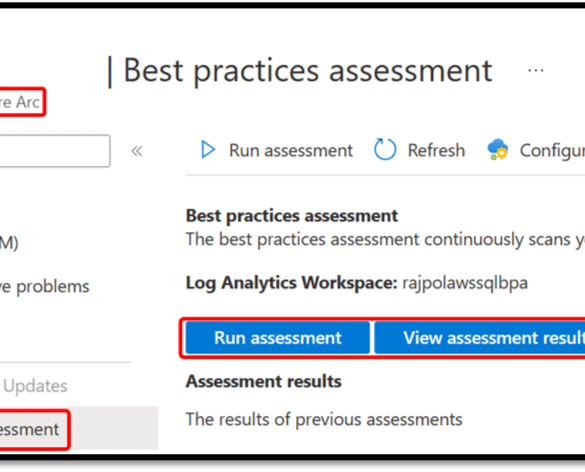Click the play icon beside Run assessment
The width and height of the screenshot is (585, 472).
(208, 150)
